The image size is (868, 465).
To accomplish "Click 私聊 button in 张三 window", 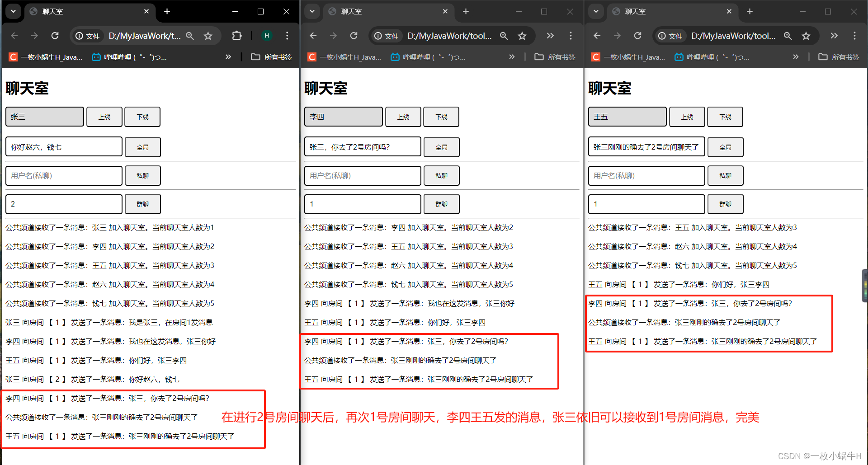I will pyautogui.click(x=142, y=176).
